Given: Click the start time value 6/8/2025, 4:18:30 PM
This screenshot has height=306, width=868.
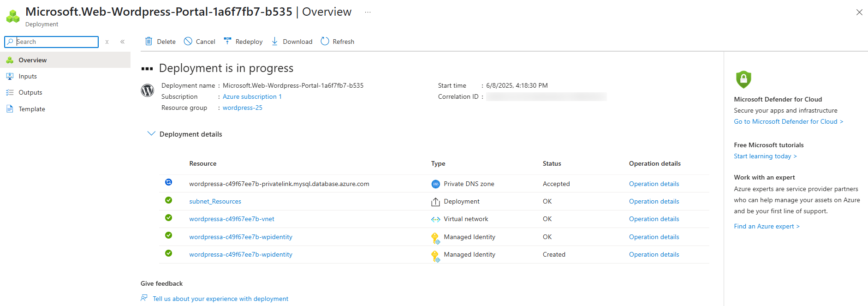Looking at the screenshot, I should click(x=517, y=85).
